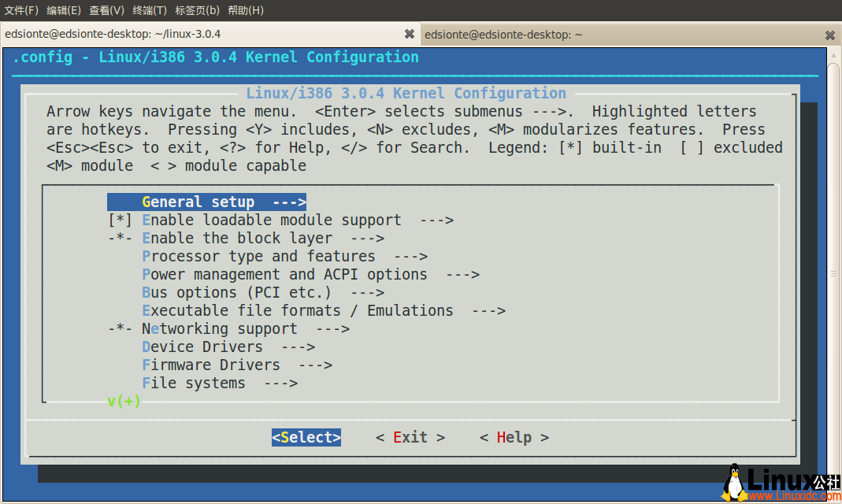Open General setup submenu
Image resolution: width=842 pixels, height=504 pixels.
[206, 202]
